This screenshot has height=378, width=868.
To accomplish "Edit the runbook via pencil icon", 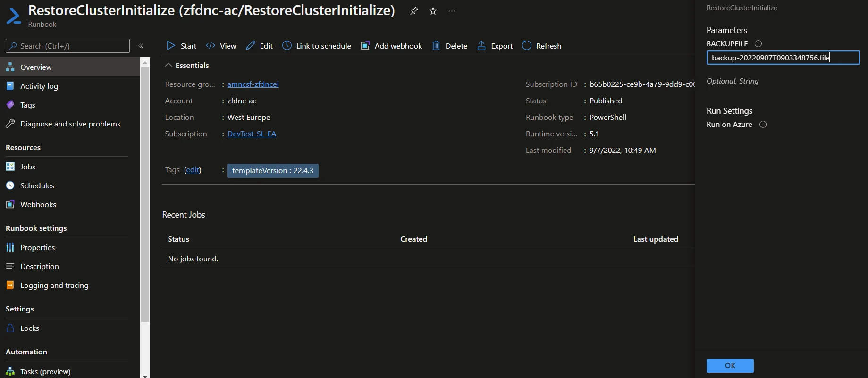I will point(259,46).
